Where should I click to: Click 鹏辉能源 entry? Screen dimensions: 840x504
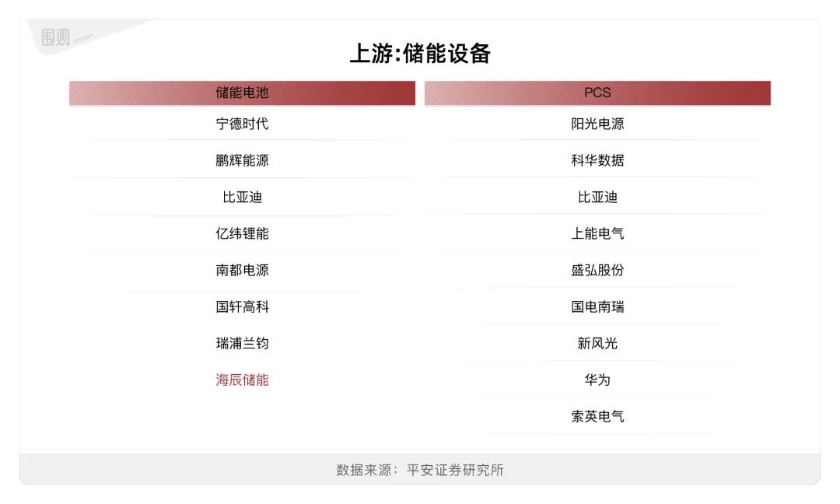pos(242,160)
